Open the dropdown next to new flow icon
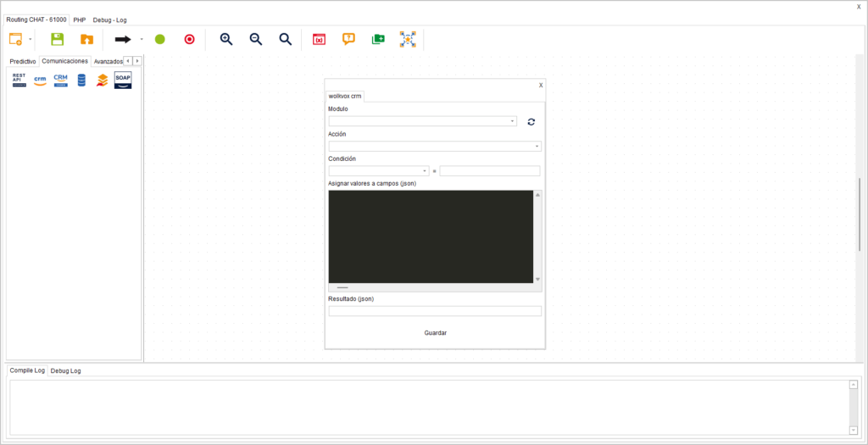 click(30, 39)
